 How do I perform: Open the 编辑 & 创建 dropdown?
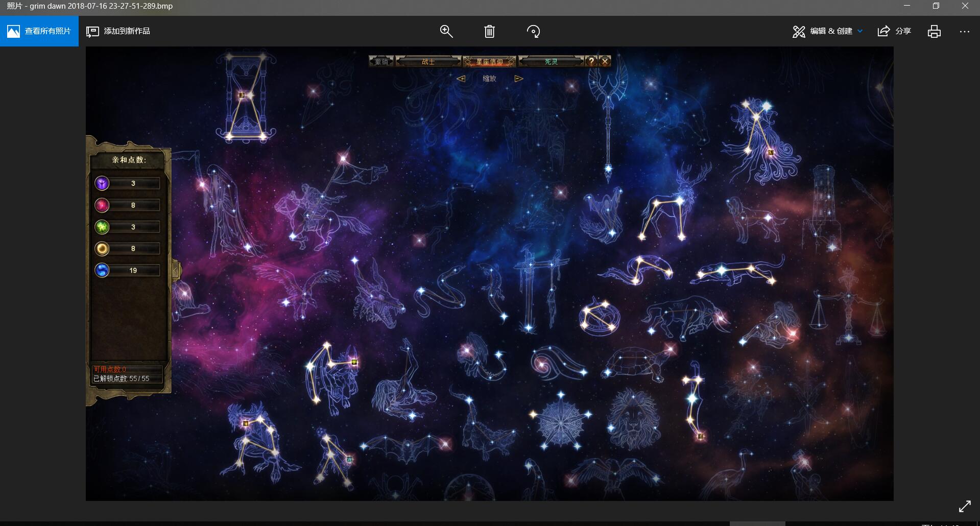point(828,31)
